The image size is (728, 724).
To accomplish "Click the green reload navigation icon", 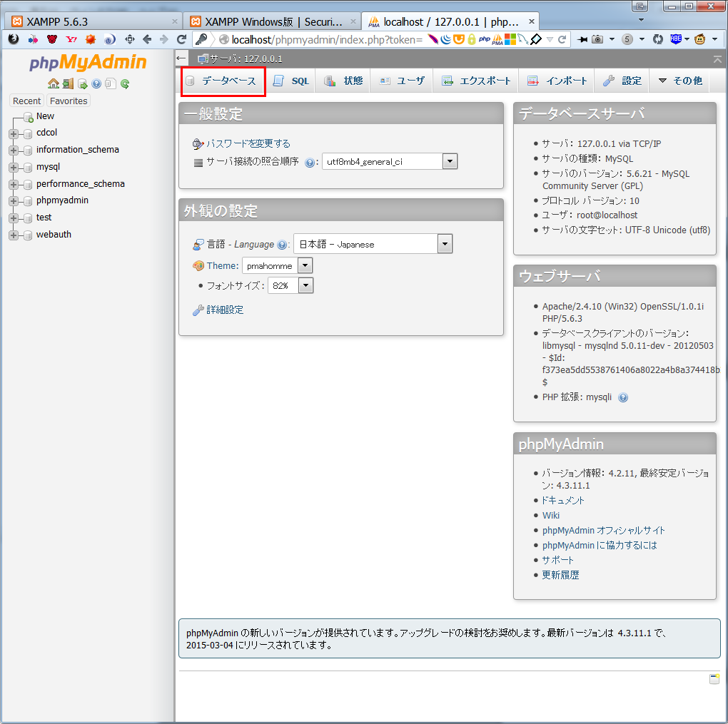I will point(125,83).
